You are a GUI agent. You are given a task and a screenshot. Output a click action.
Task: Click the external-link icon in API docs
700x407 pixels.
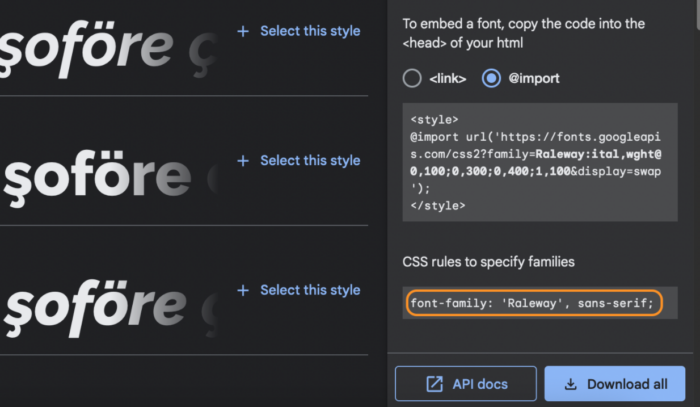(x=434, y=384)
